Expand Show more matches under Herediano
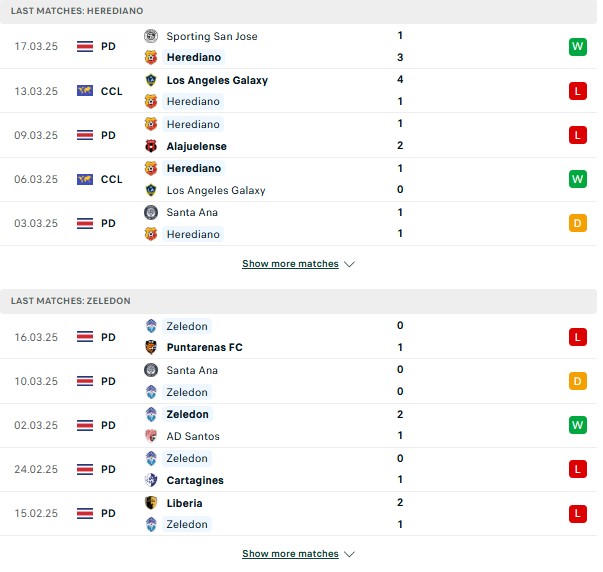This screenshot has height=572, width=603. 290,264
